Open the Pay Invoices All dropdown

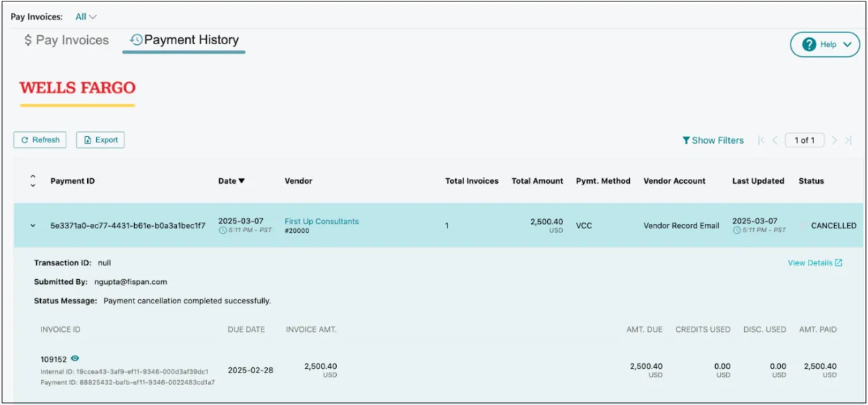pos(86,17)
